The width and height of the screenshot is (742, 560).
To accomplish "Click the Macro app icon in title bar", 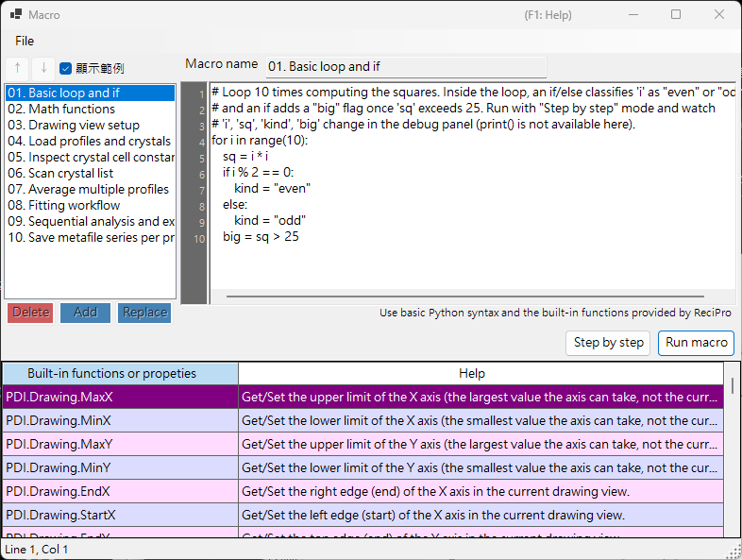I will [16, 14].
